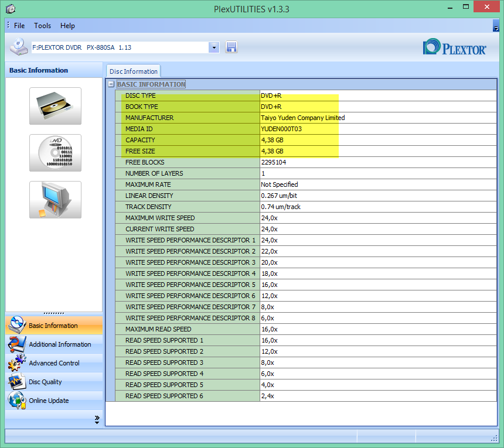The image size is (504, 448).
Task: Open Online Update globe icon
Action: coord(17,400)
